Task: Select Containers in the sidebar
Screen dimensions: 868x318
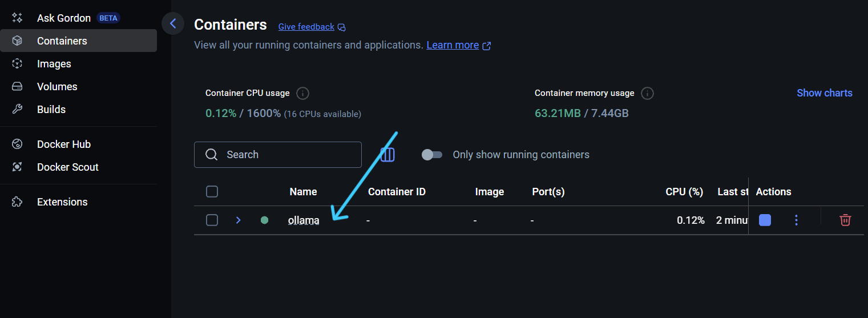Action: tap(78, 41)
